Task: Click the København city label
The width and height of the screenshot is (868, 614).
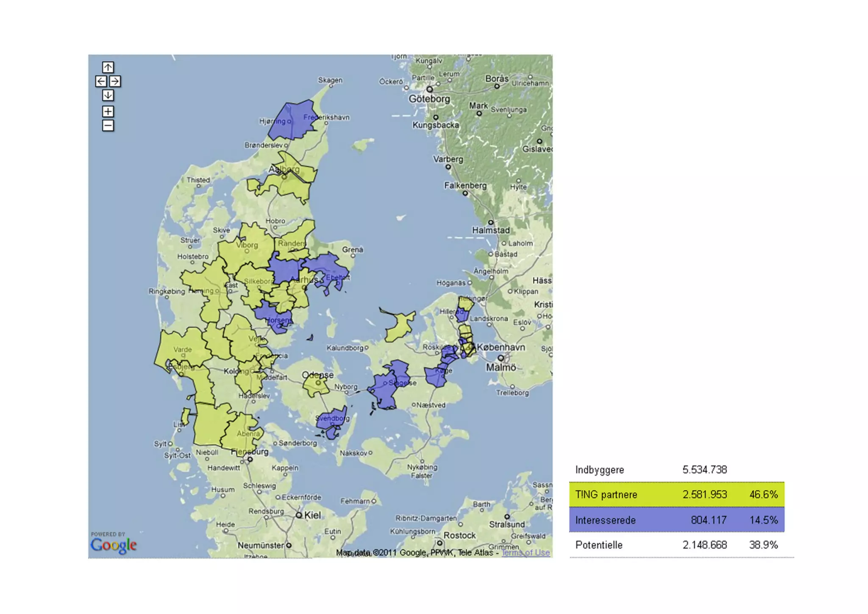Action: click(500, 347)
